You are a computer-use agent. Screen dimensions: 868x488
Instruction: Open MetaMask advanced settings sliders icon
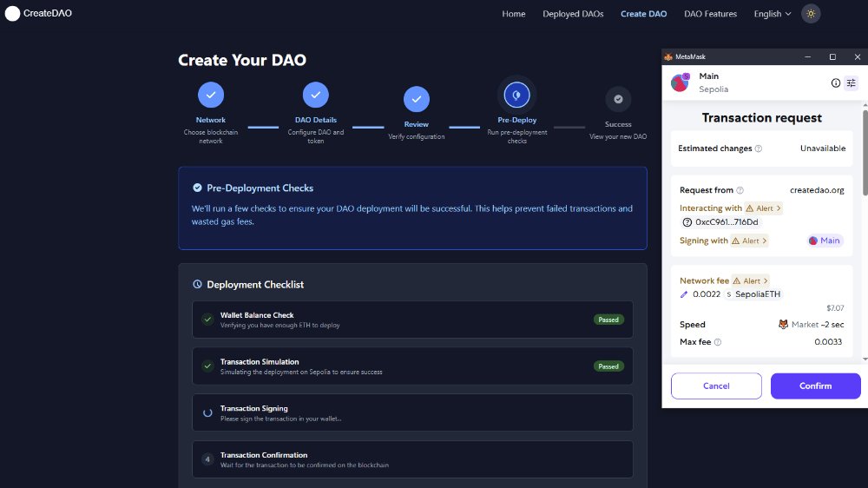click(852, 83)
